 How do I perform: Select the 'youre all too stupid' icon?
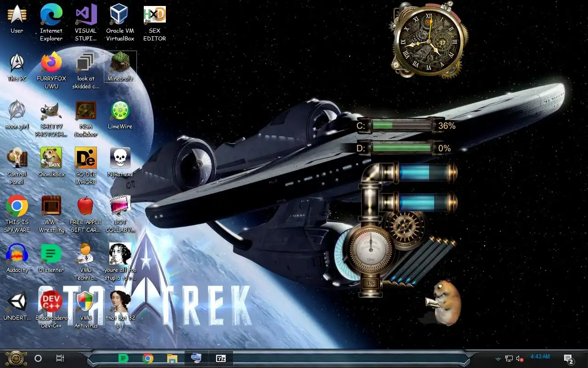pyautogui.click(x=120, y=261)
